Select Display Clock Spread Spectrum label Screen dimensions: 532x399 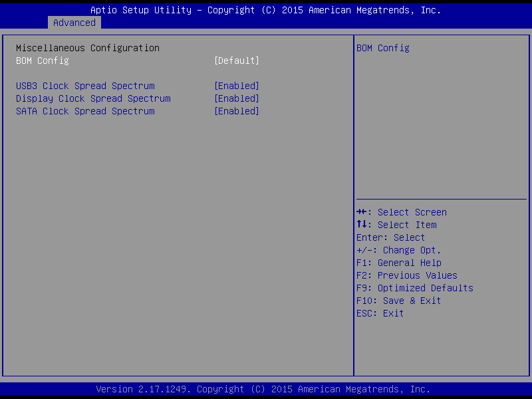click(x=93, y=98)
